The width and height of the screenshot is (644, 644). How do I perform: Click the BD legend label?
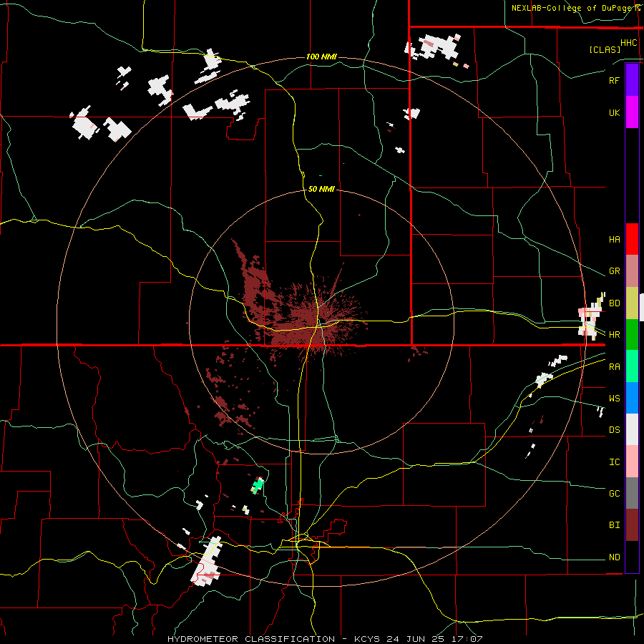[614, 303]
